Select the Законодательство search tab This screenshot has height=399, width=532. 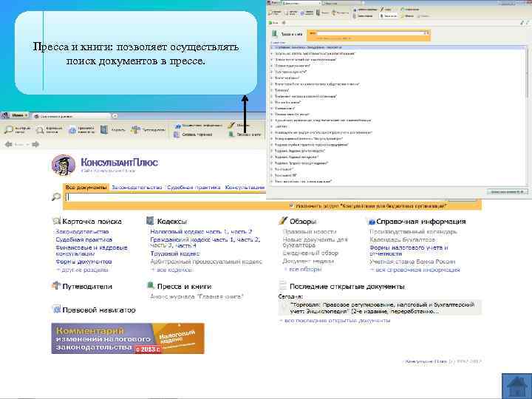coord(137,187)
